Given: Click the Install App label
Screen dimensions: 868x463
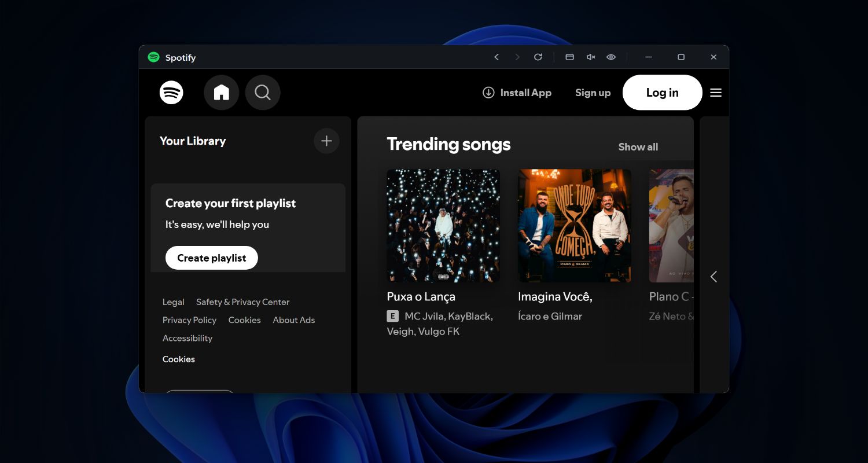Looking at the screenshot, I should click(x=525, y=93).
